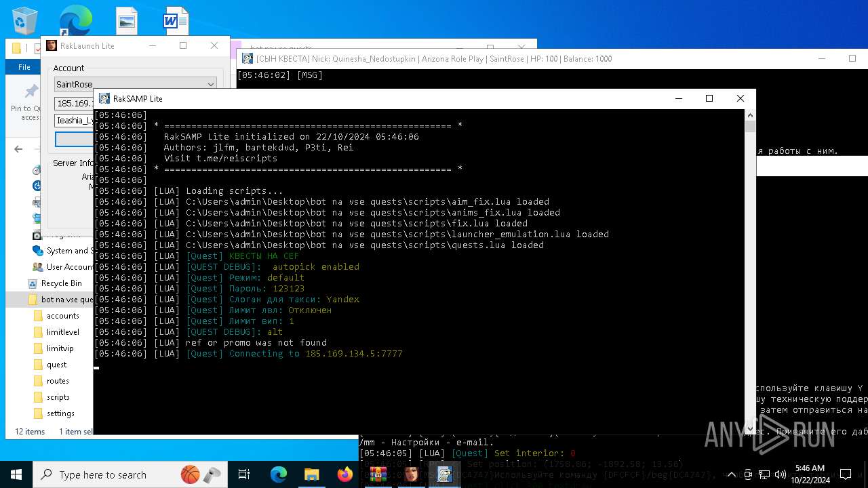Switch to RakLaunch Lite taskbar icon
The image size is (868, 488).
[x=411, y=474]
